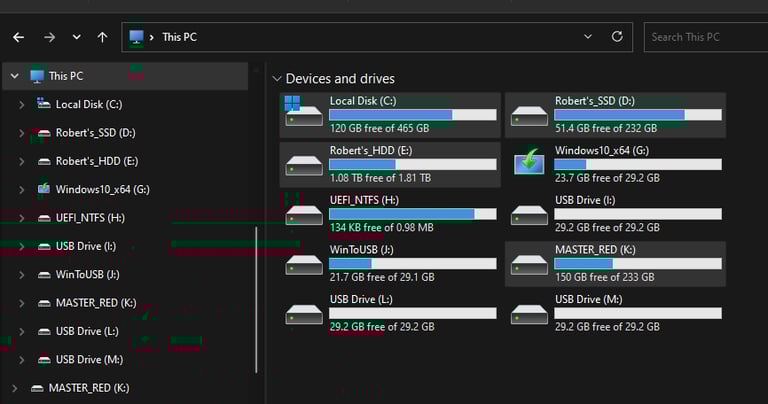Expand USB Drive (M:) in the sidebar
The width and height of the screenshot is (768, 404).
click(x=22, y=360)
